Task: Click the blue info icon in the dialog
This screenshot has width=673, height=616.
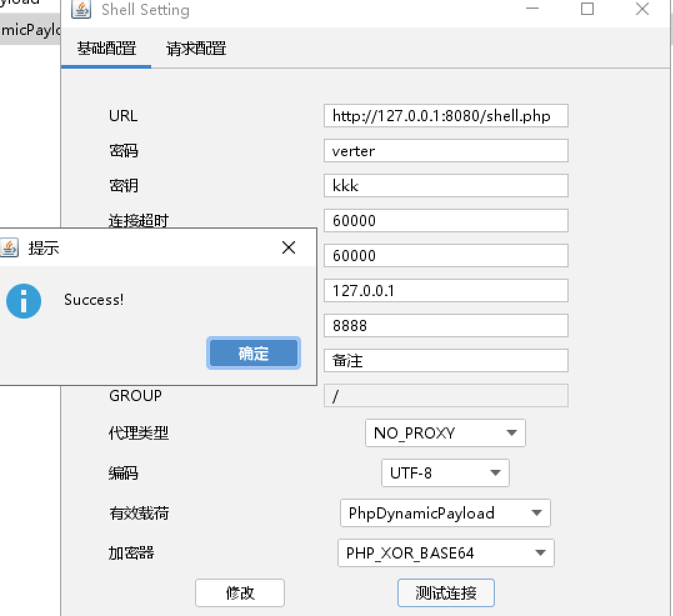Action: 24,301
